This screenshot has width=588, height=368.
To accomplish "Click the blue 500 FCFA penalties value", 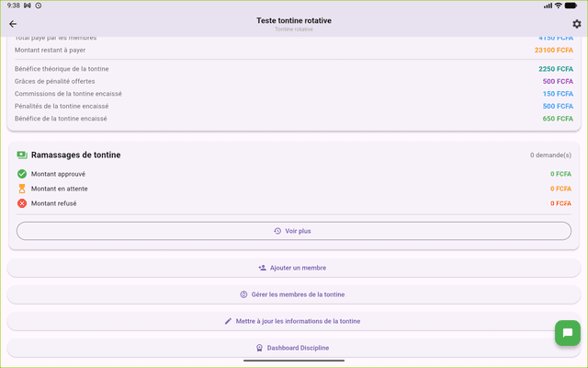I will pos(558,106).
